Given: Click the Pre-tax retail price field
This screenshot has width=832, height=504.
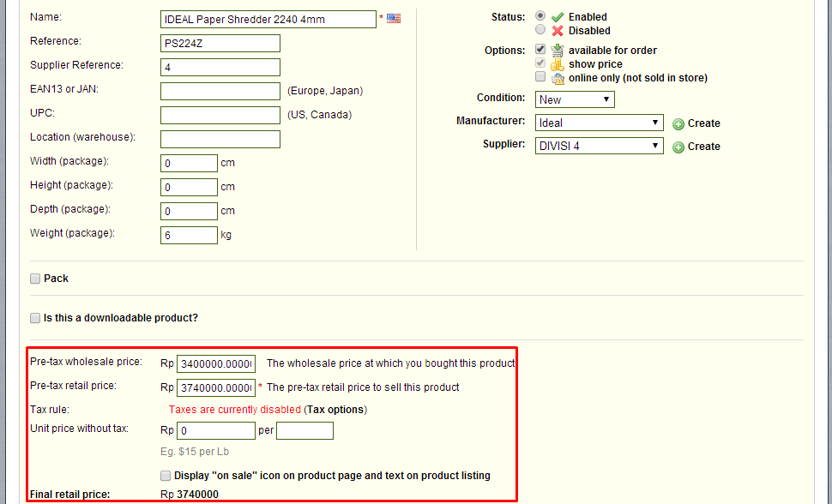Looking at the screenshot, I should pos(216,387).
